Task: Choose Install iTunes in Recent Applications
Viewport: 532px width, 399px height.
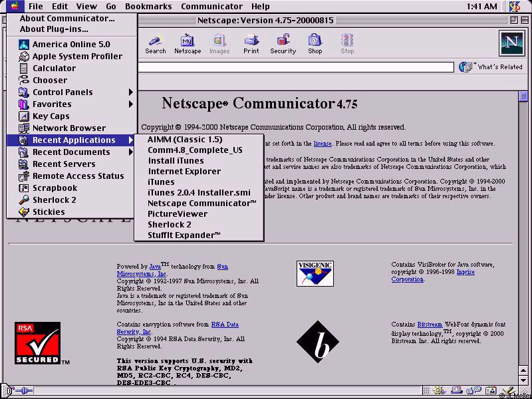Action: 199,161
